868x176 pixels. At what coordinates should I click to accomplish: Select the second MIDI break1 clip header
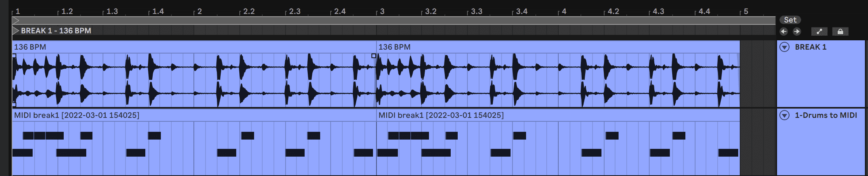click(558, 115)
